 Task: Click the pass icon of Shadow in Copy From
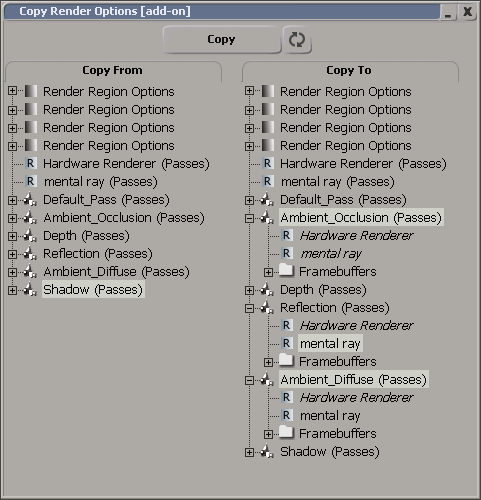click(30, 289)
